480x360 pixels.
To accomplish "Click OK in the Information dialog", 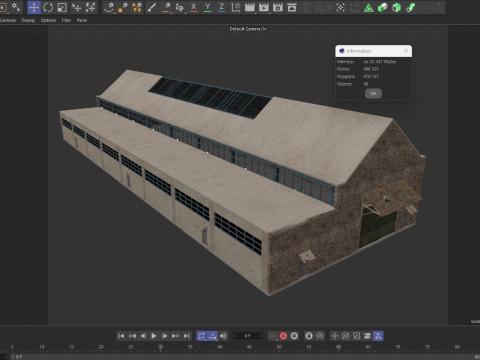I will tap(373, 94).
